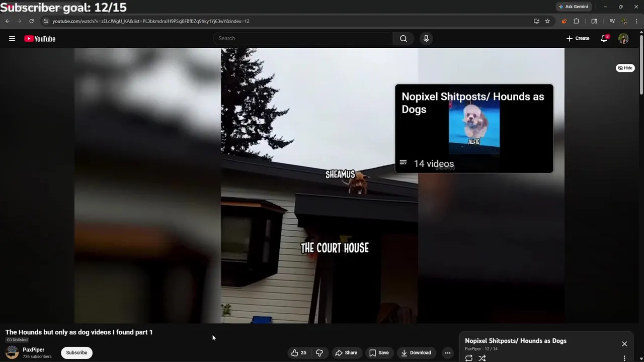Image resolution: width=644 pixels, height=362 pixels.
Task: Reload the page
Action: (31, 21)
